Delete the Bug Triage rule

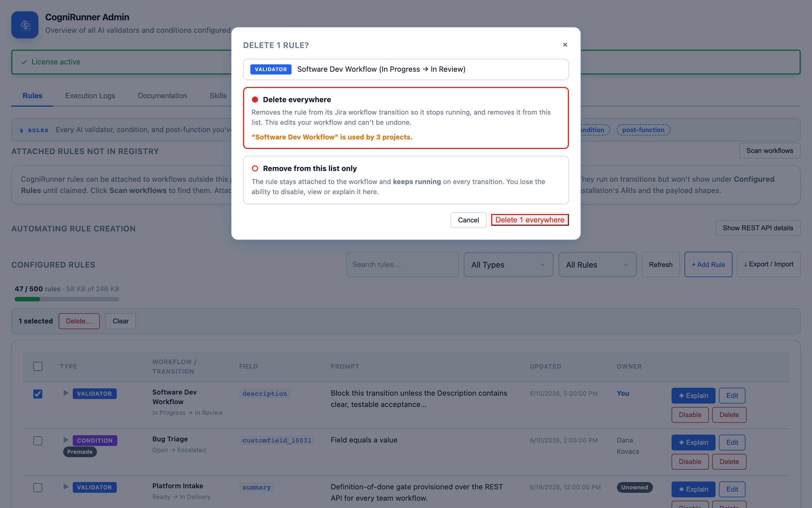click(x=729, y=462)
